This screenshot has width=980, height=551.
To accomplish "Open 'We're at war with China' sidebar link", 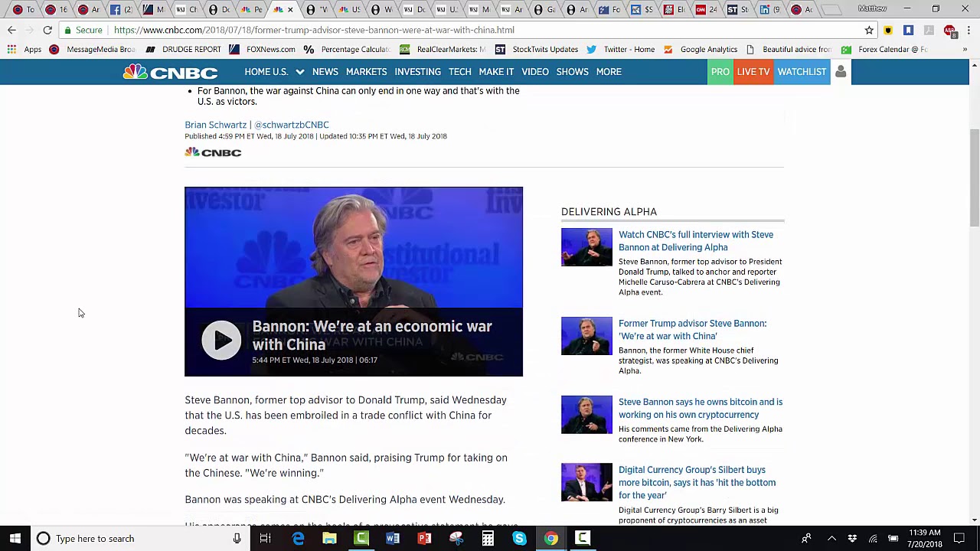I will (x=692, y=330).
